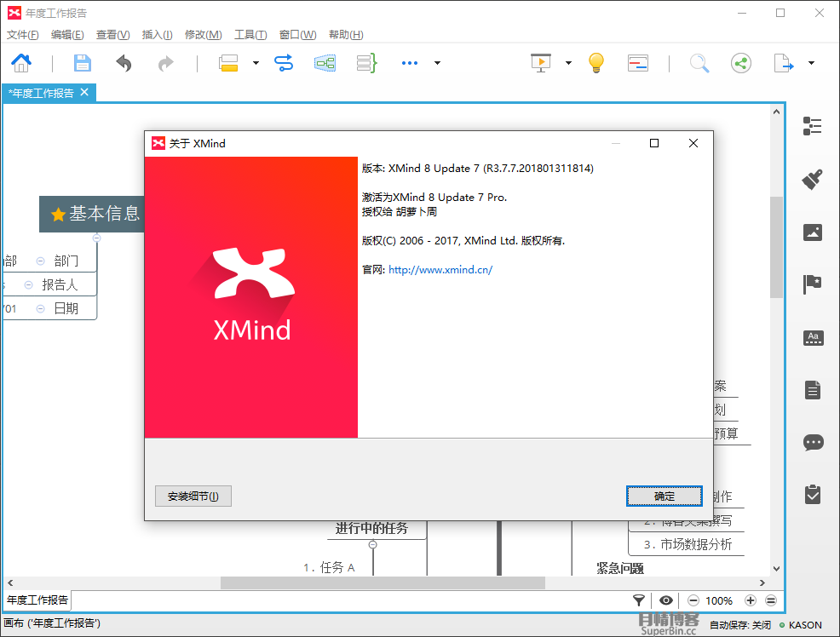The height and width of the screenshot is (637, 840).
Task: Open the Brainstorming lightbulb icon
Action: (x=596, y=63)
